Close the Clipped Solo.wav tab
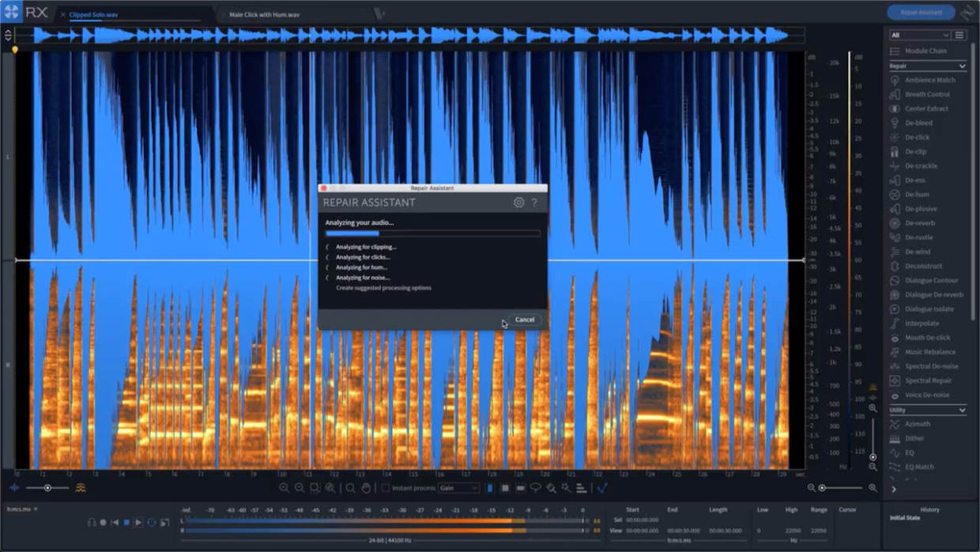This screenshot has height=552, width=980. coord(63,14)
